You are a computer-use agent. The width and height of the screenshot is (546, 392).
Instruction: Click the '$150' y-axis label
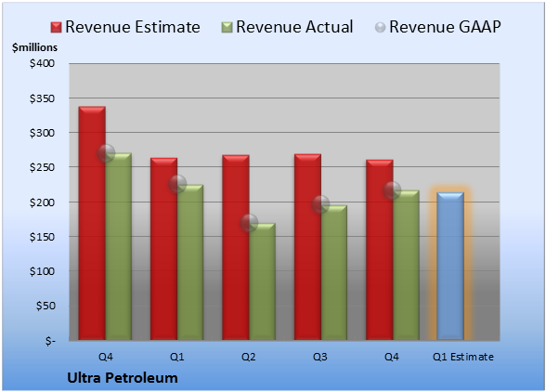click(42, 237)
